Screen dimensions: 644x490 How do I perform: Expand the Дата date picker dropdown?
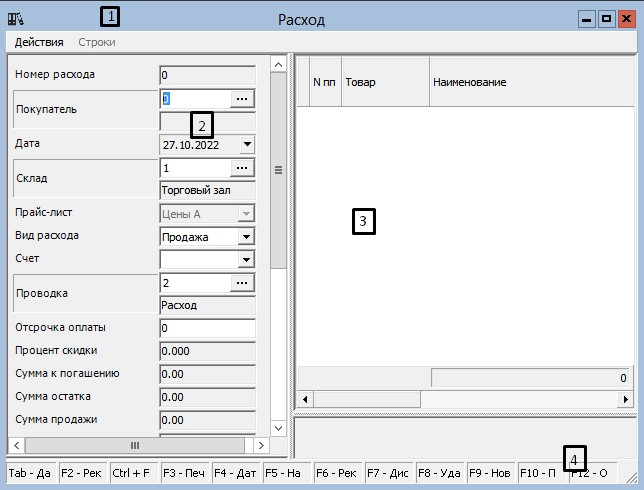247,145
